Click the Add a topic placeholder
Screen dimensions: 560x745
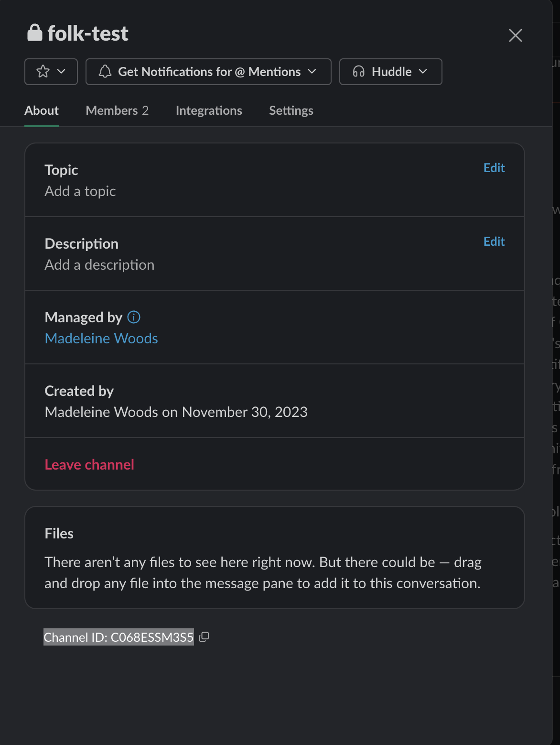80,191
